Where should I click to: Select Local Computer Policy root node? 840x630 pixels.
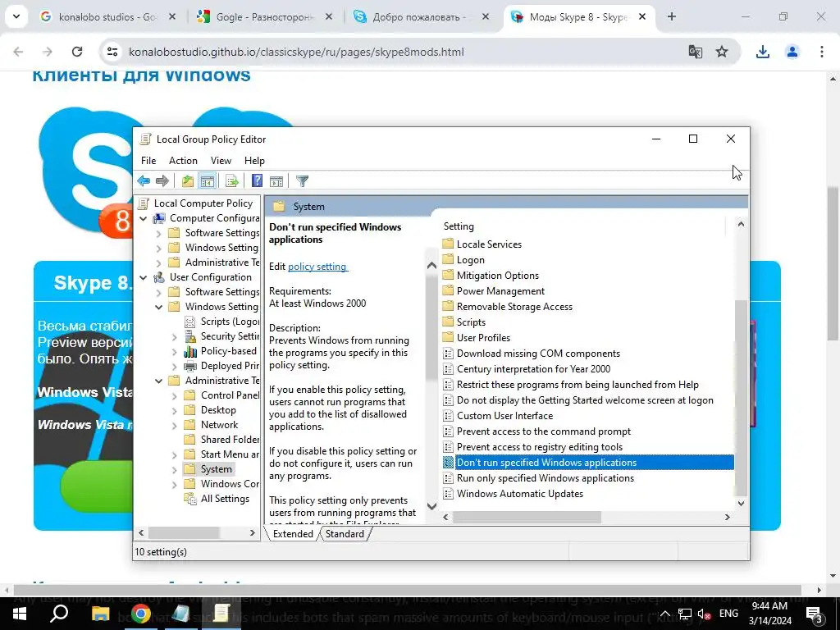tap(203, 203)
